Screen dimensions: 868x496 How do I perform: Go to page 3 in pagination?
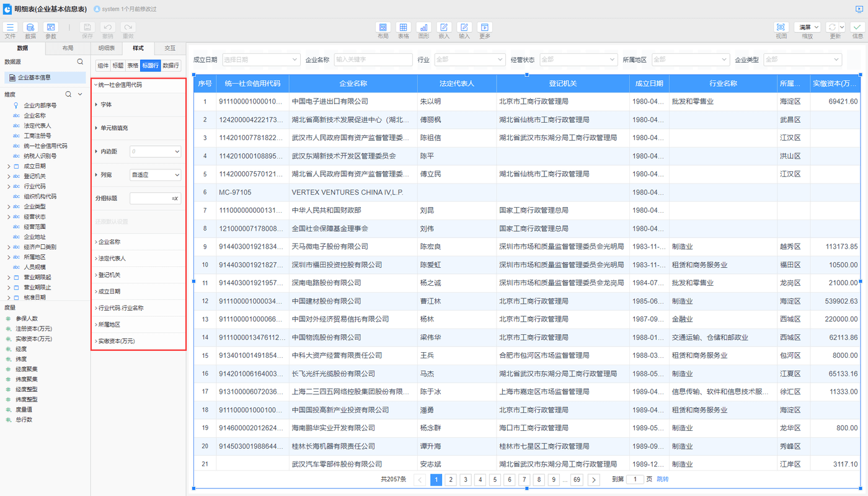coord(466,479)
